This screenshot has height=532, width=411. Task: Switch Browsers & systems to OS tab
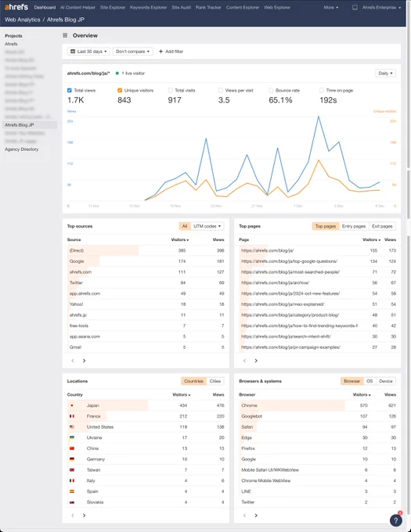[370, 381]
